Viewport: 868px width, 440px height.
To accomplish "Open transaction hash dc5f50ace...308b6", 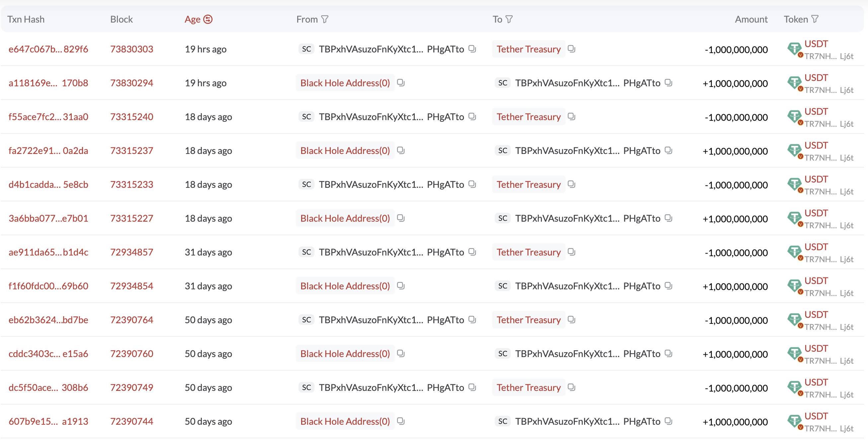I will tap(48, 388).
